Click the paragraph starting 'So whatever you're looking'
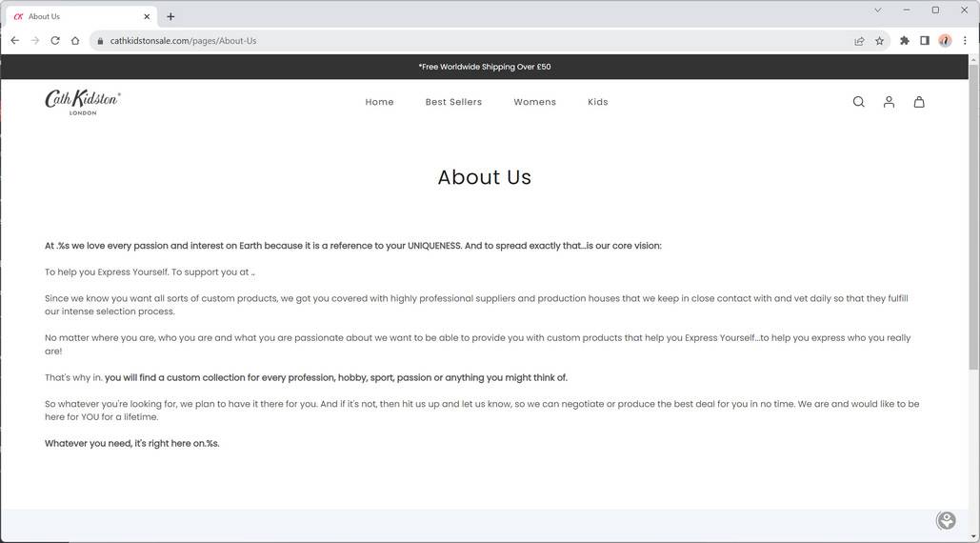980x543 pixels. 482,410
